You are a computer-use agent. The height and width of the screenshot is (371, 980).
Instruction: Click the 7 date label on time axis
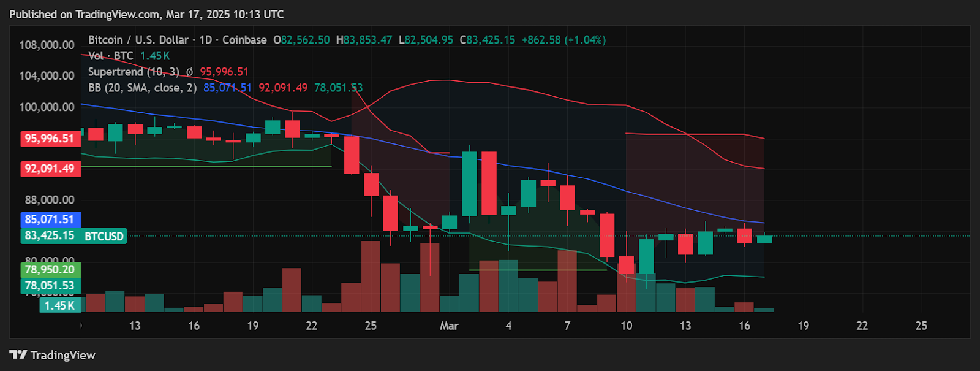pyautogui.click(x=567, y=326)
